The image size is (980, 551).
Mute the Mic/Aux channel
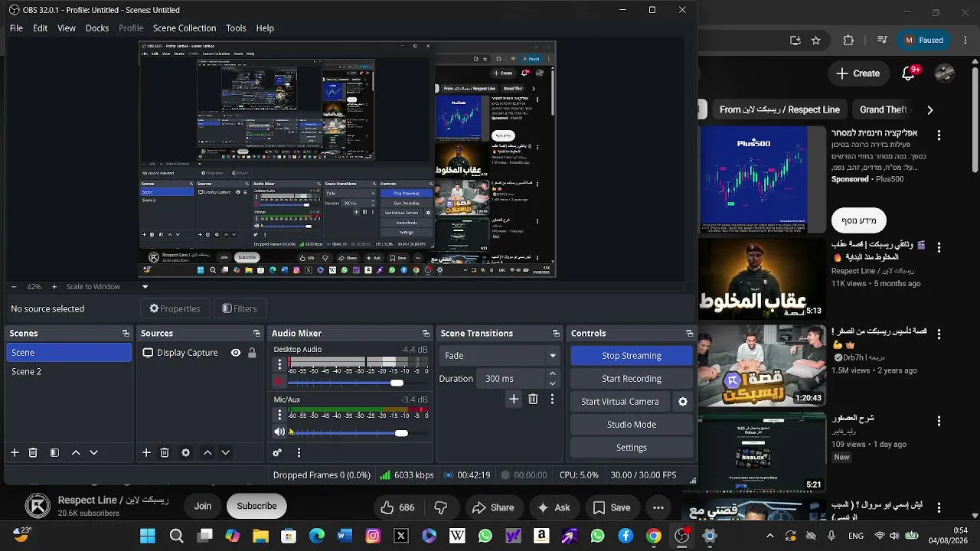tap(279, 432)
